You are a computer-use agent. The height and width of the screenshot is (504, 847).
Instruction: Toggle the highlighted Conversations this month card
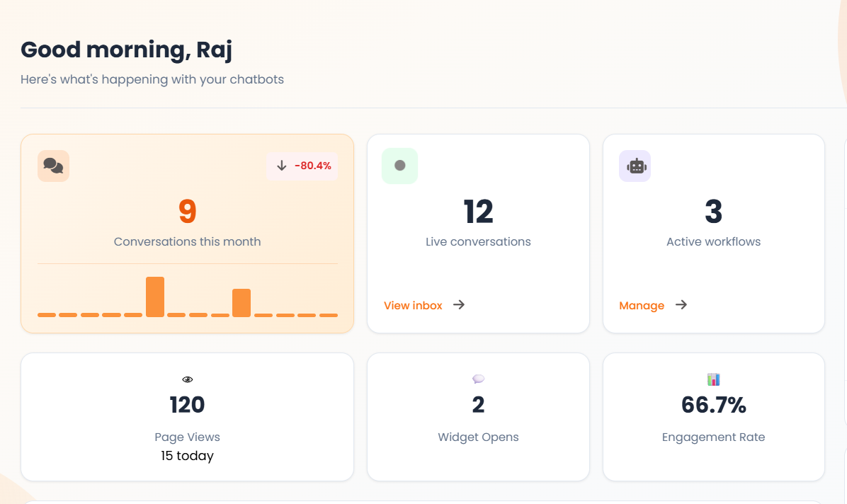click(x=187, y=234)
